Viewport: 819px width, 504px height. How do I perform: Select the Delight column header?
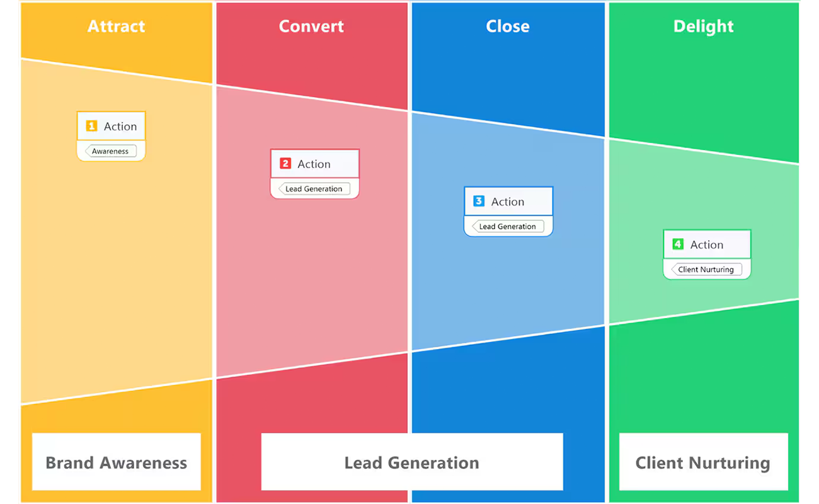704,26
